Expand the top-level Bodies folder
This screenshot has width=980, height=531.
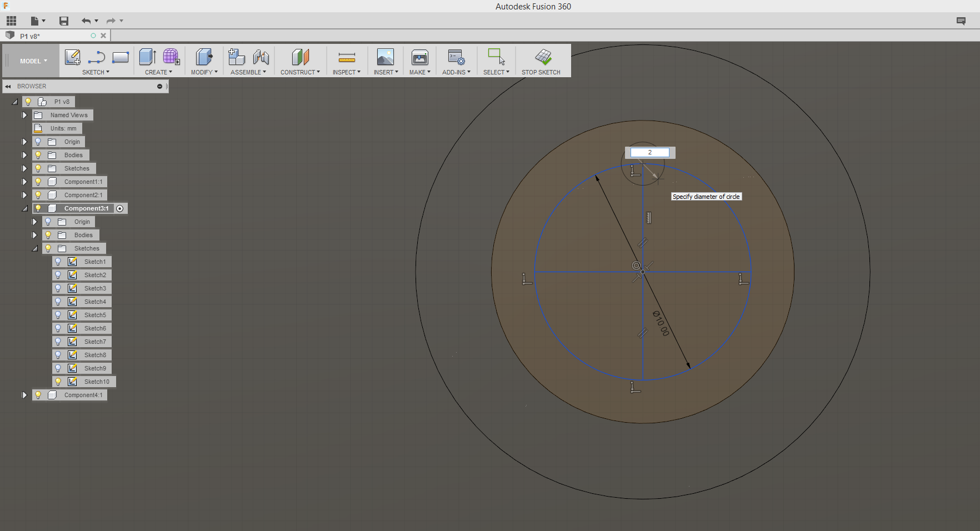(x=24, y=155)
